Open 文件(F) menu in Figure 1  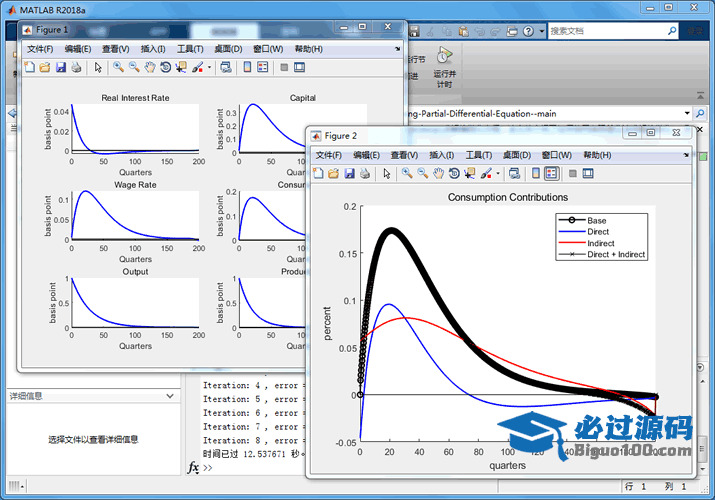[x=40, y=49]
